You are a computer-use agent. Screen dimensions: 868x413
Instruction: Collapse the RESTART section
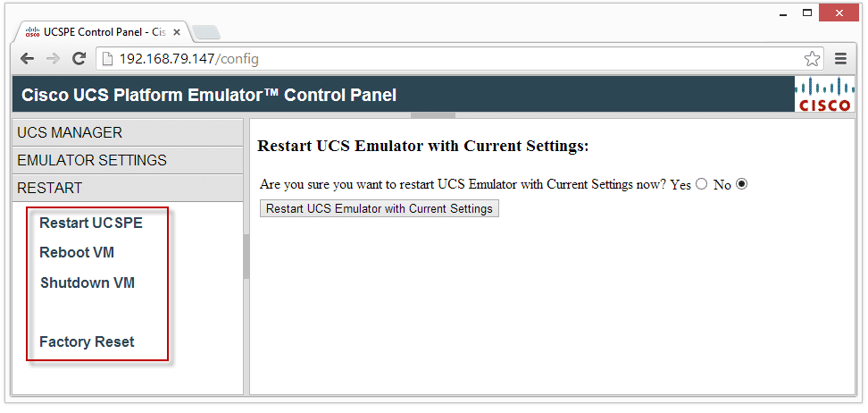point(127,188)
